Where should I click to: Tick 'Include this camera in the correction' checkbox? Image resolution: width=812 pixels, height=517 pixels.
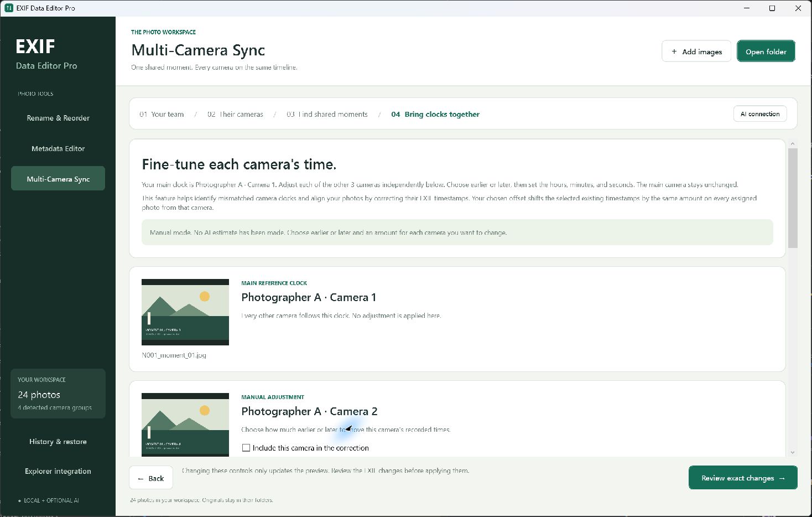point(246,448)
